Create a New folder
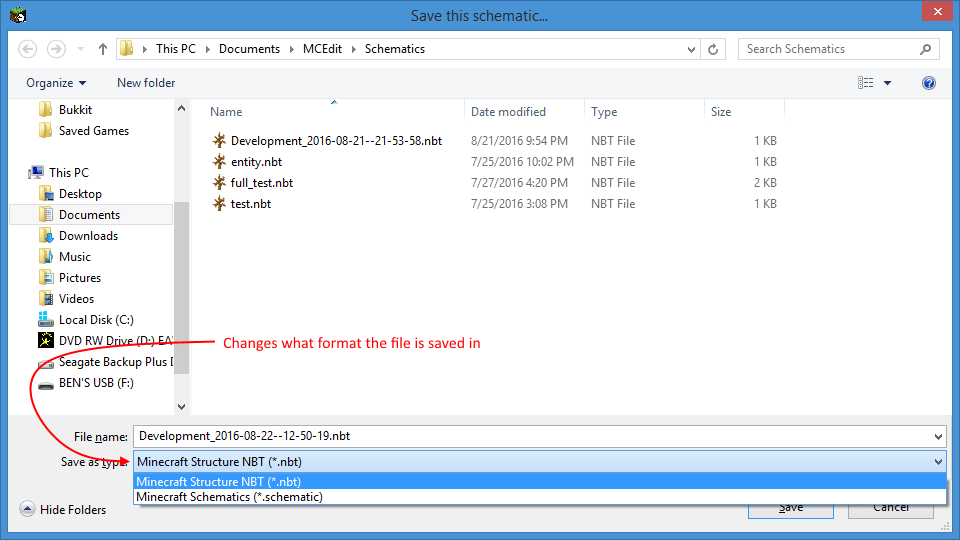 (146, 83)
